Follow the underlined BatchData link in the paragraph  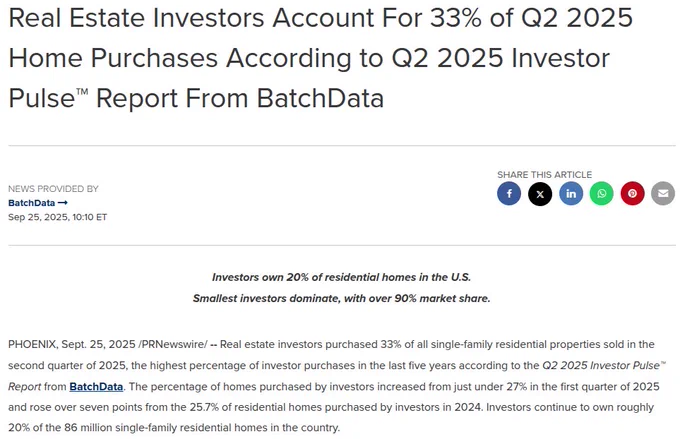[x=96, y=387]
